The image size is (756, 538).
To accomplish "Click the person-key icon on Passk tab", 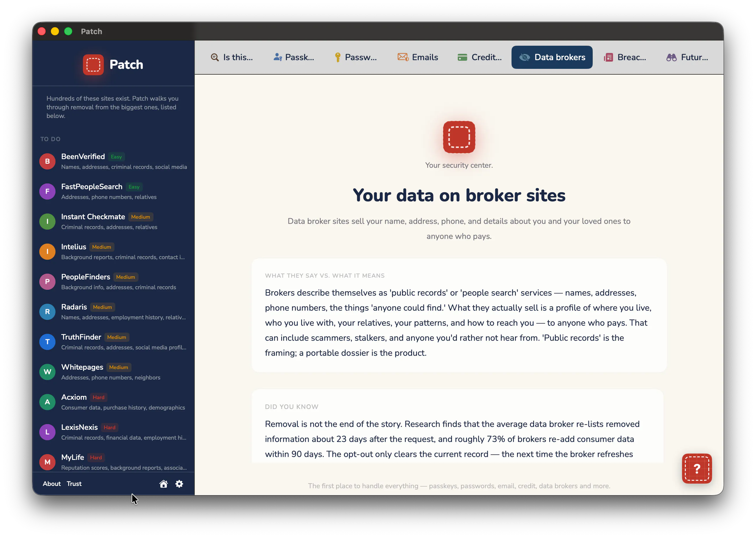I will coord(277,57).
